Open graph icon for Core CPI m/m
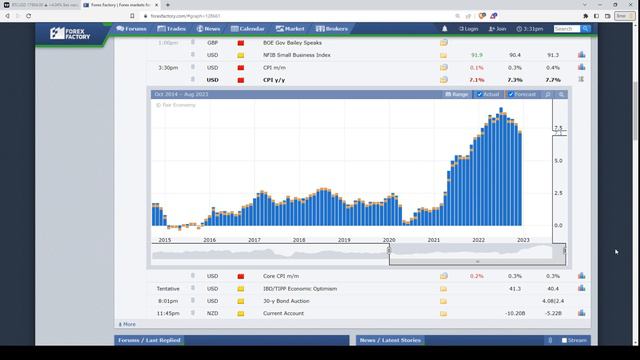This screenshot has width=640, height=360. (582, 276)
